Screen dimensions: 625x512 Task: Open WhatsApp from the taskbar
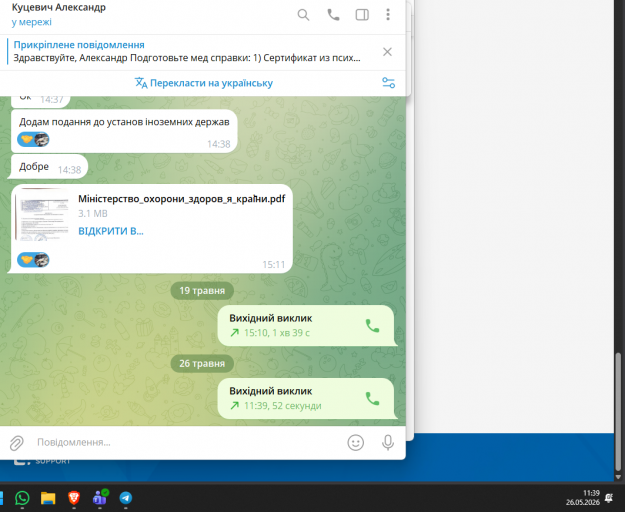click(22, 498)
